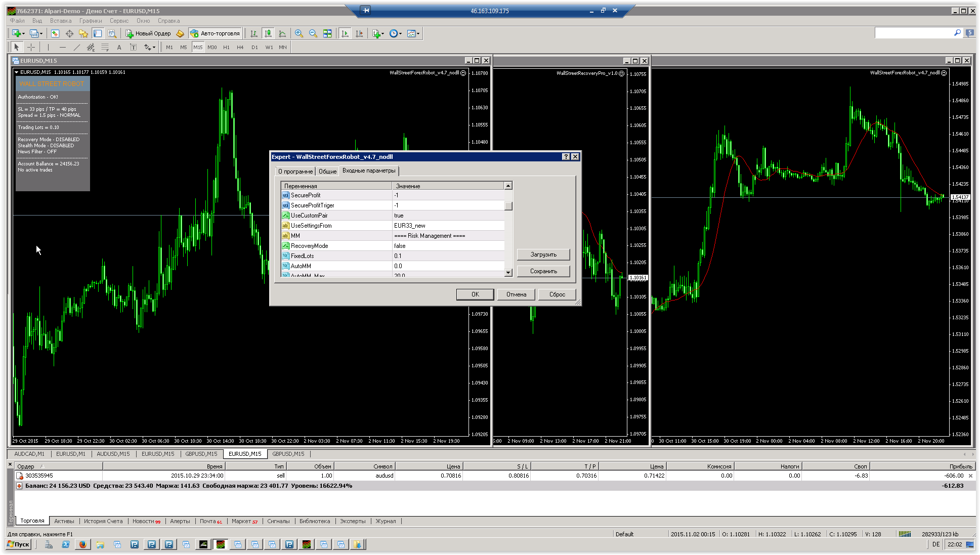
Task: Click Сброс in the Expert dialog
Action: click(557, 294)
